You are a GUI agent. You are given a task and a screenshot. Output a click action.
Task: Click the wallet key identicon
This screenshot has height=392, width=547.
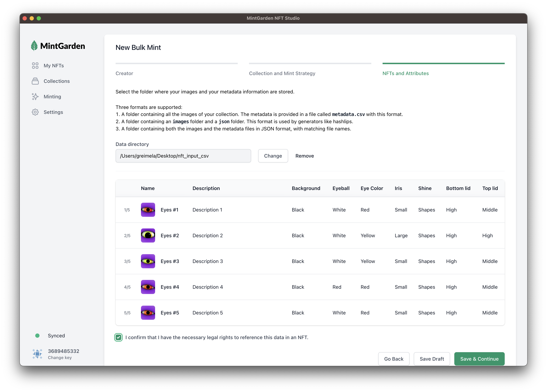[x=37, y=354]
